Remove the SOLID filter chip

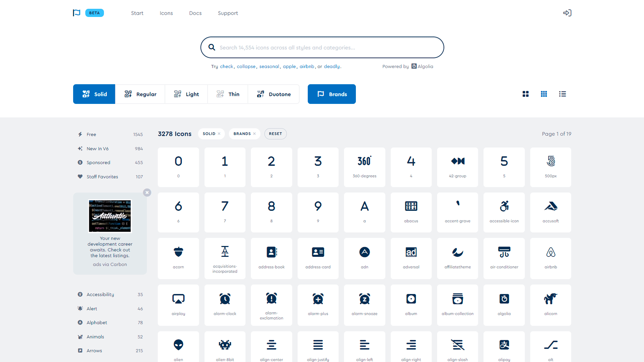pos(219,134)
